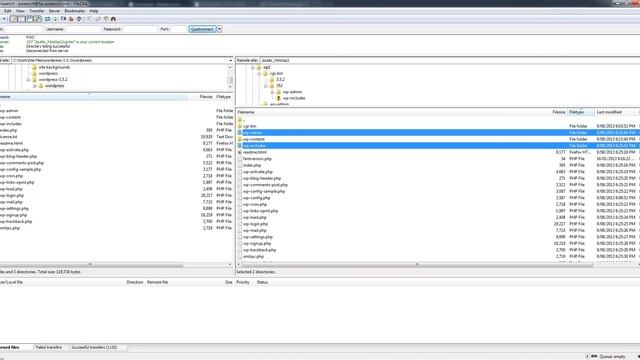Click the site backgrounds folder icon in local tree
Viewport: 640px width, 360px height.
pyautogui.click(x=34, y=67)
